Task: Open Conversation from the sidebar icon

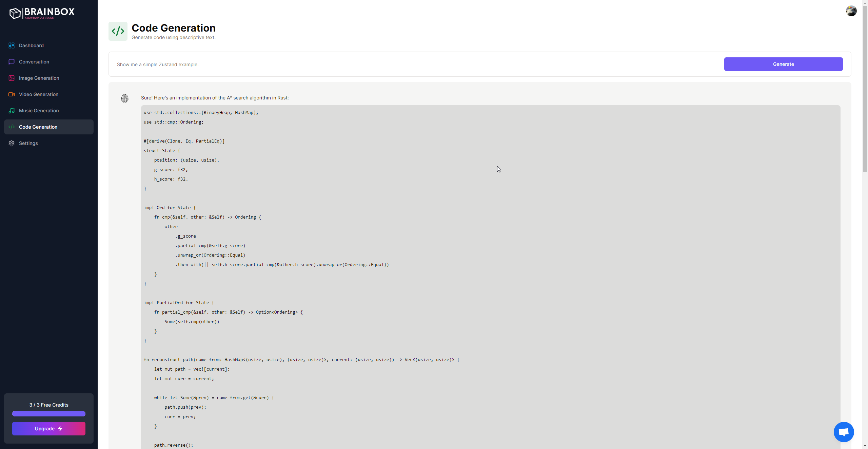Action: 12,62
